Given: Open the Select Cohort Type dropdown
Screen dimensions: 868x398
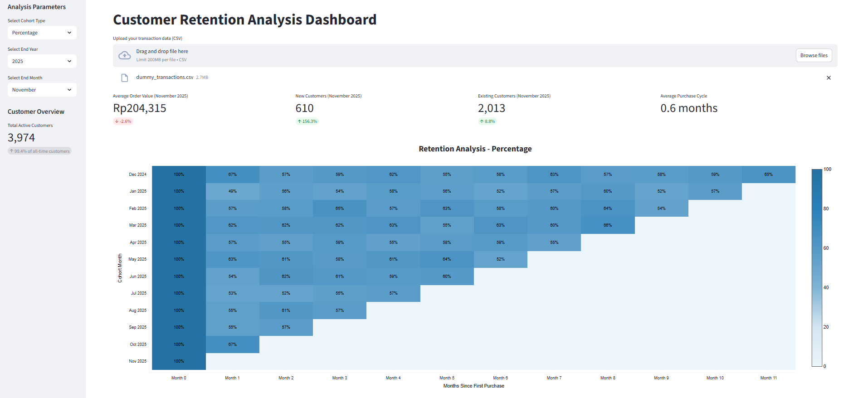Looking at the screenshot, I should (x=42, y=33).
